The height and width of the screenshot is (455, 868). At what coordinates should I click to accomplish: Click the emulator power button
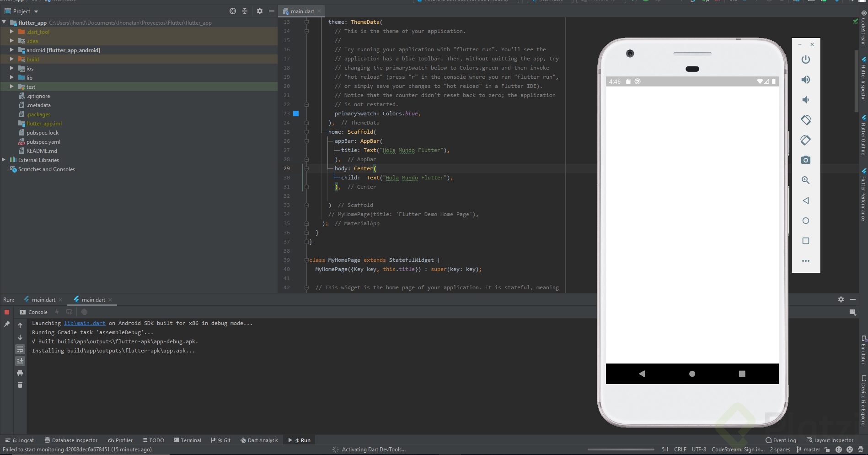click(806, 60)
